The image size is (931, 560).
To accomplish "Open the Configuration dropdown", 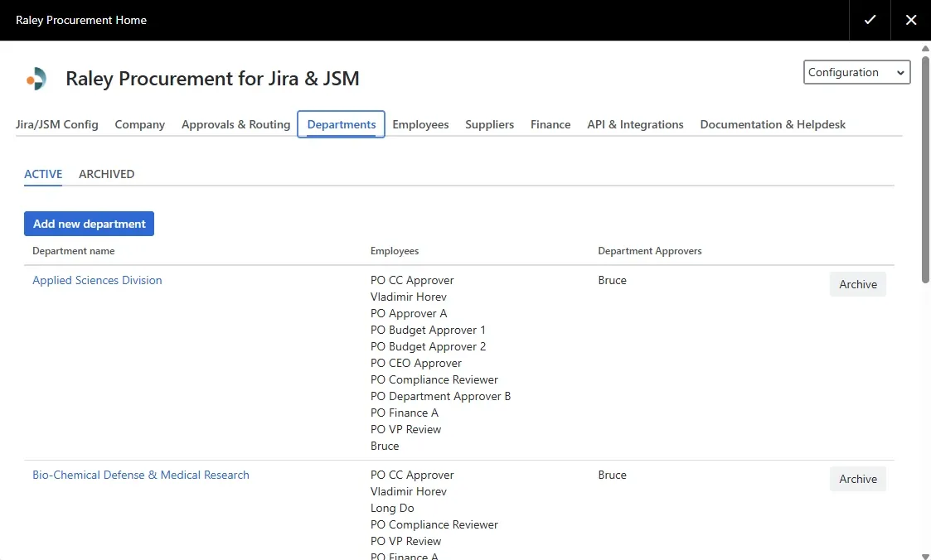I will click(856, 72).
